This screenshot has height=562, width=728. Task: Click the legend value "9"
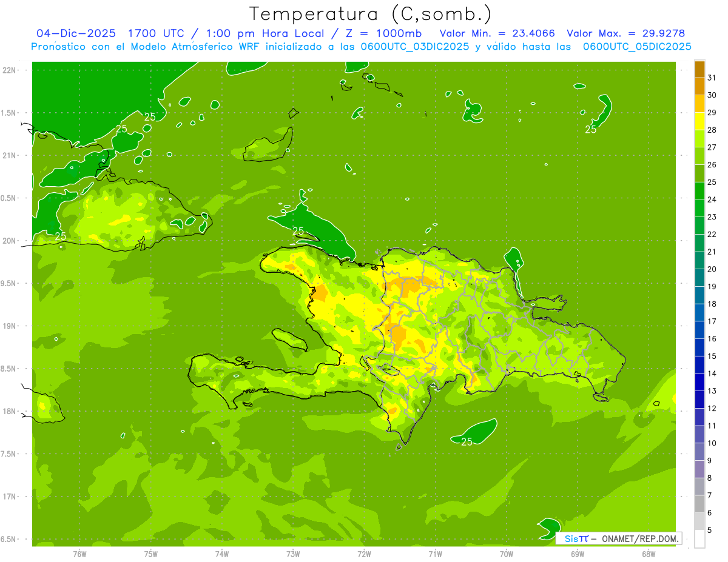709,461
